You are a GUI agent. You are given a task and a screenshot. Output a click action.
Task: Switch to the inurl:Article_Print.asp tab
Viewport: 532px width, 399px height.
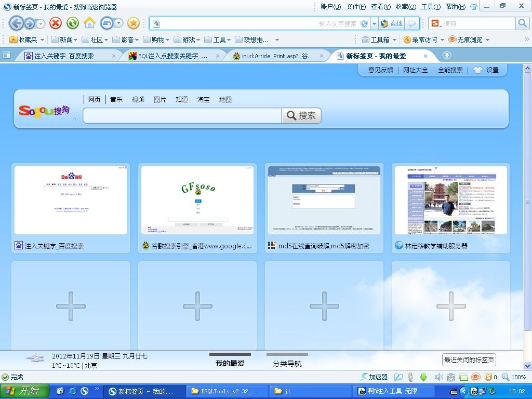click(x=277, y=56)
